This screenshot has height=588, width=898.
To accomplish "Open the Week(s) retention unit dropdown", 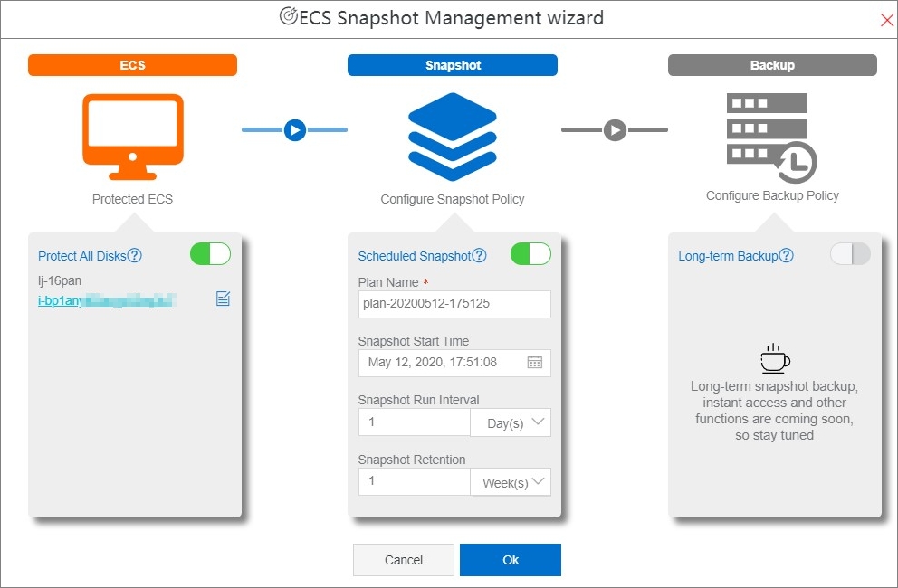I will coord(511,482).
